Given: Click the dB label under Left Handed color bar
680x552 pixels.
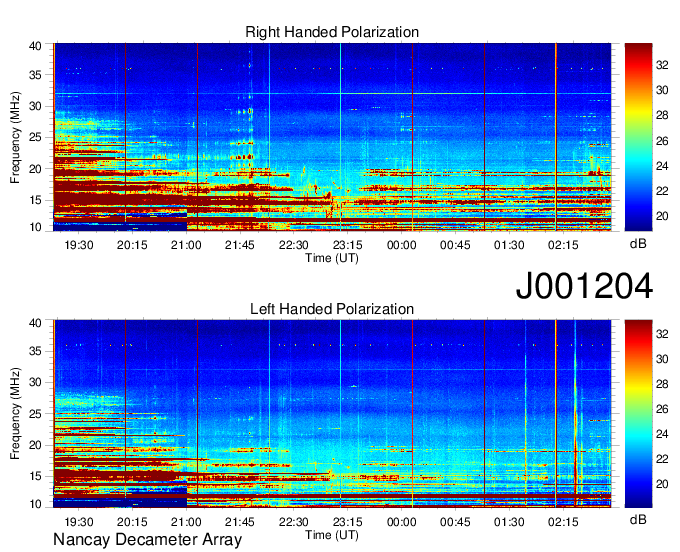Looking at the screenshot, I should pos(638,519).
